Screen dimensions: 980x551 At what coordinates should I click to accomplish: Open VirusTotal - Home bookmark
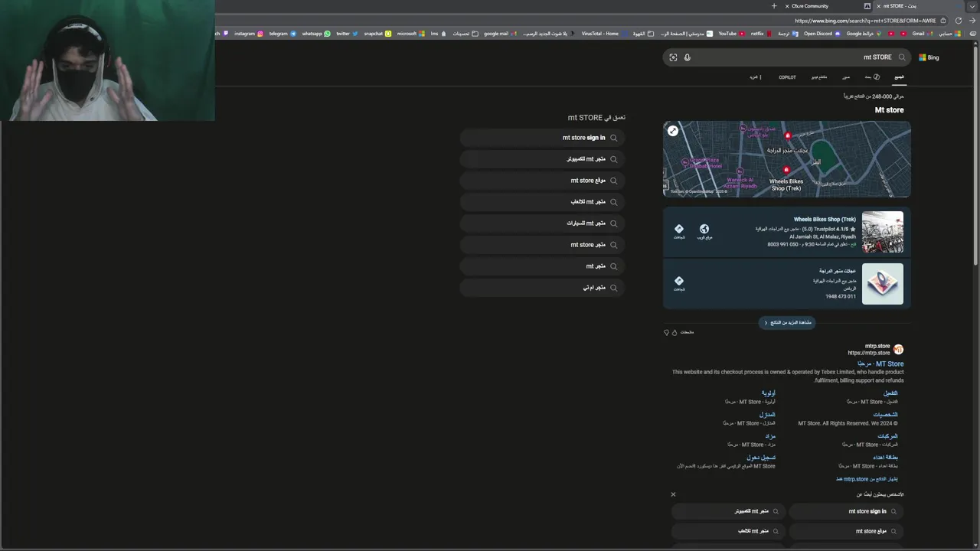603,34
